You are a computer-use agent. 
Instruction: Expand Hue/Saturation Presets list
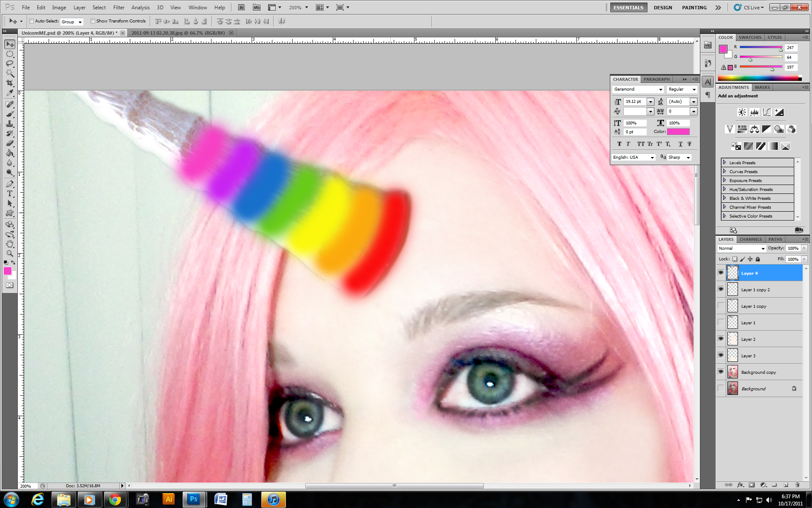click(724, 189)
